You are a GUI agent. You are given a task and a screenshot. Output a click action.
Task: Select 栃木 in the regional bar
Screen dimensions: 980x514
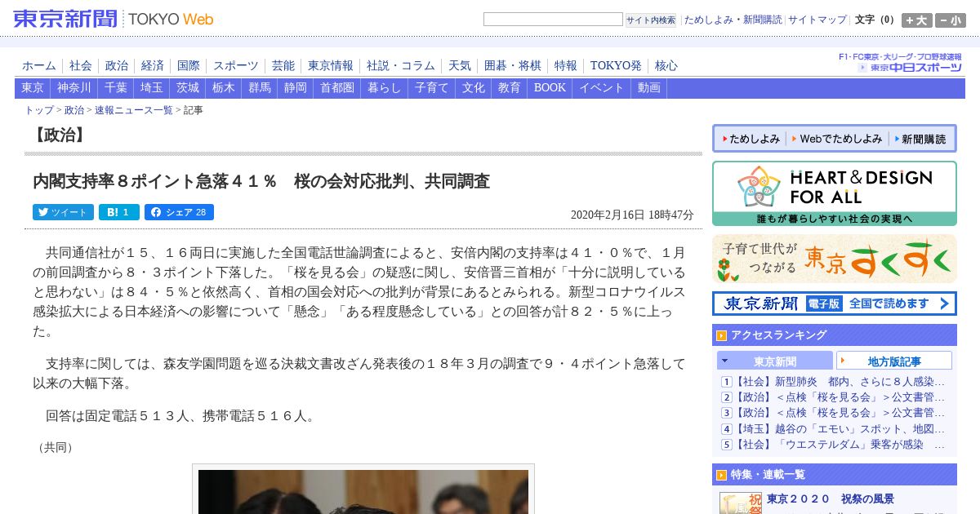[224, 88]
